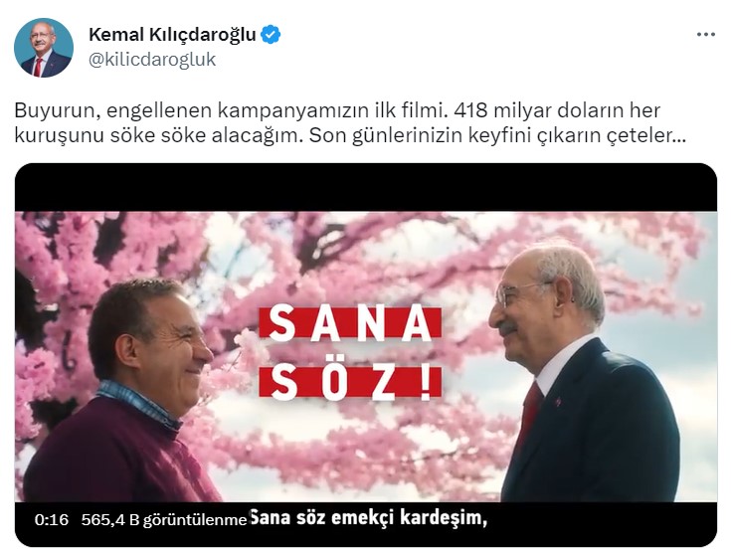The width and height of the screenshot is (731, 560).
Task: Select the display name Kemal Kılıçdaroğlu
Action: pyautogui.click(x=172, y=35)
